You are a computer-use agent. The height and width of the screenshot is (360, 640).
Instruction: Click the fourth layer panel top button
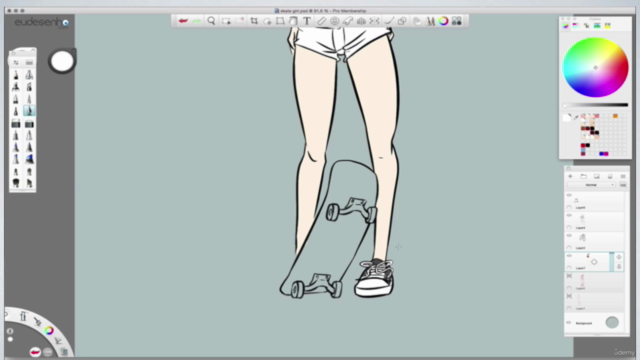click(x=610, y=176)
